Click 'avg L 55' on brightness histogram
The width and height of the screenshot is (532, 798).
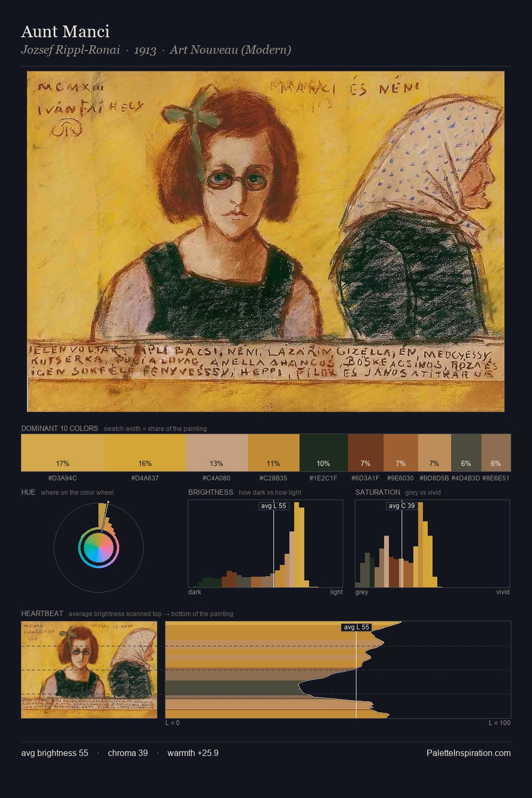(x=273, y=506)
